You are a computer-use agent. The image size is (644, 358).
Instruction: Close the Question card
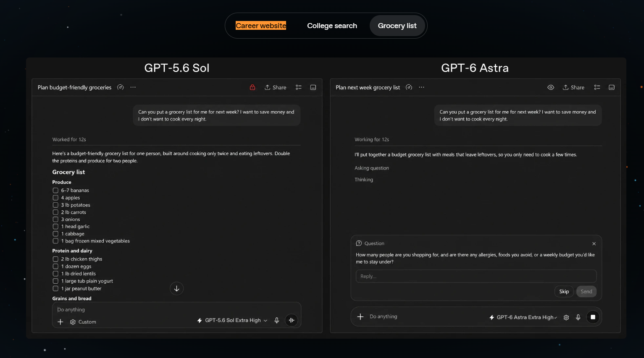[594, 244]
